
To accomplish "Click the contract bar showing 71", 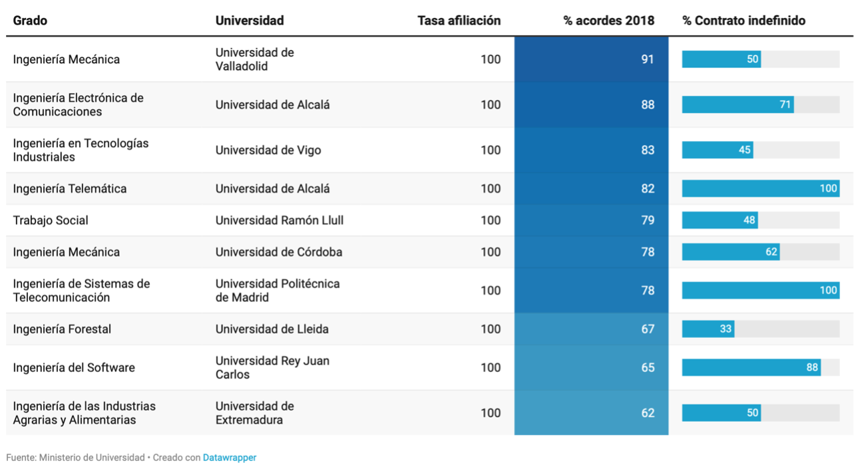I will pos(738,104).
